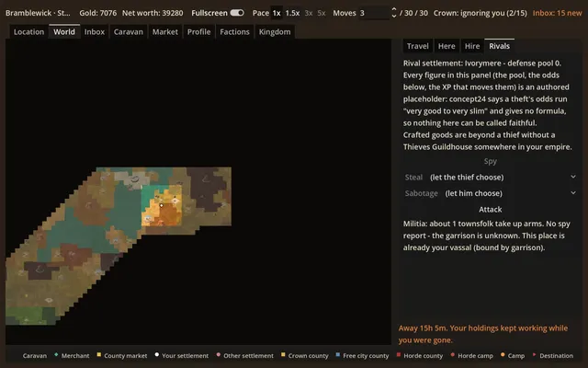Open the Inbox: 15 new link
The image size is (588, 368).
(x=558, y=13)
